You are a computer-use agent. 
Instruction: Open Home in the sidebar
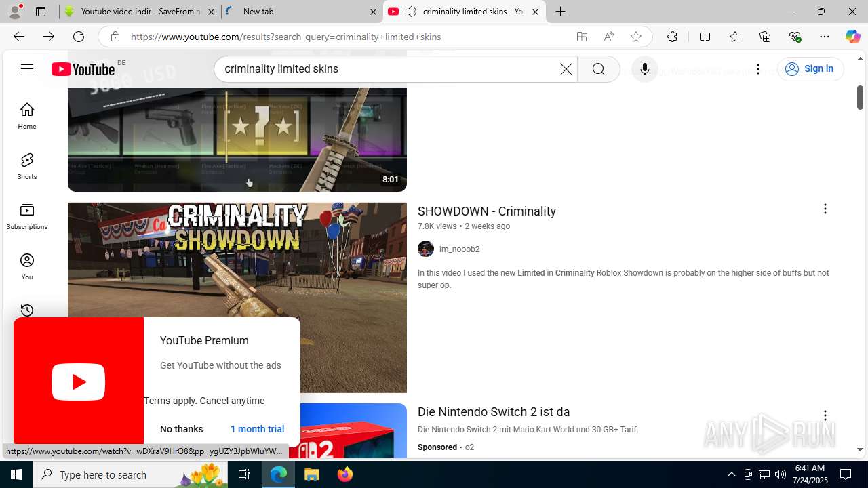[27, 116]
